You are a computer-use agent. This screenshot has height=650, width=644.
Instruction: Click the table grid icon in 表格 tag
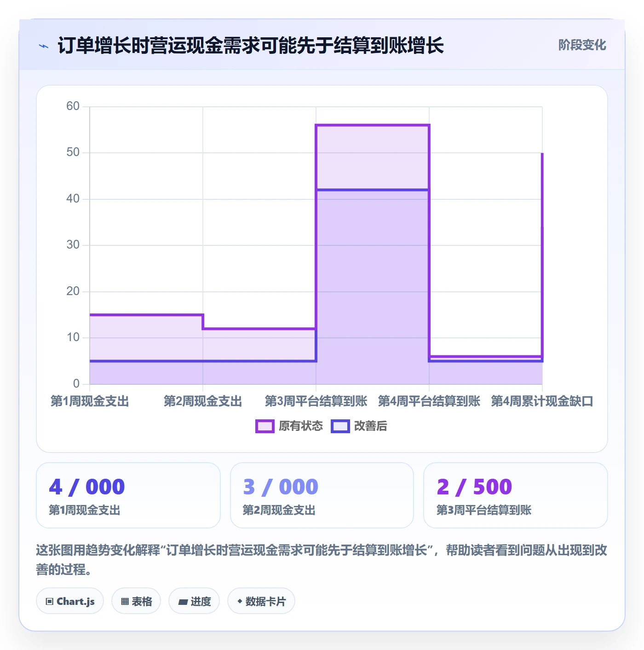pyautogui.click(x=125, y=601)
